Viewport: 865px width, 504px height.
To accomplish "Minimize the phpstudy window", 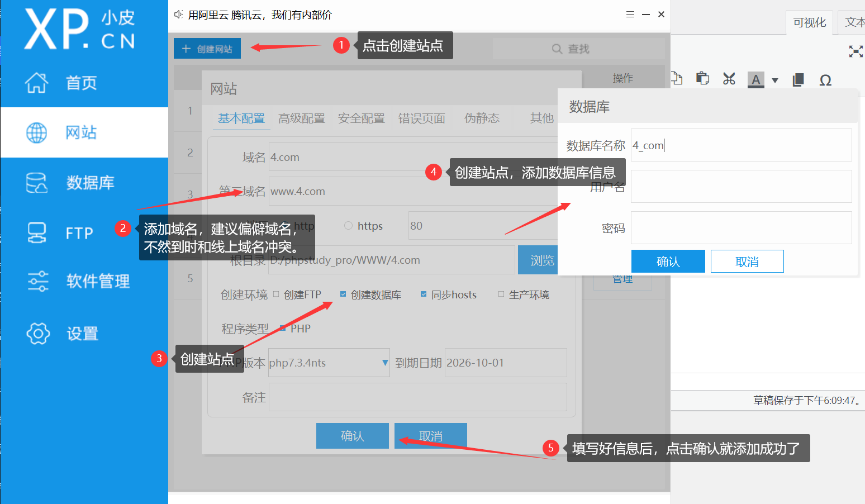I will 646,15.
